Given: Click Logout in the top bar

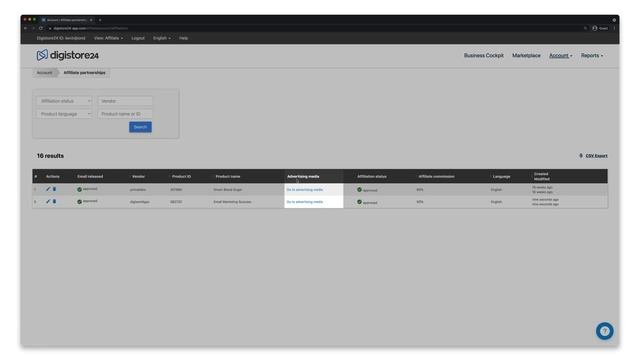Looking at the screenshot, I should click(x=138, y=38).
